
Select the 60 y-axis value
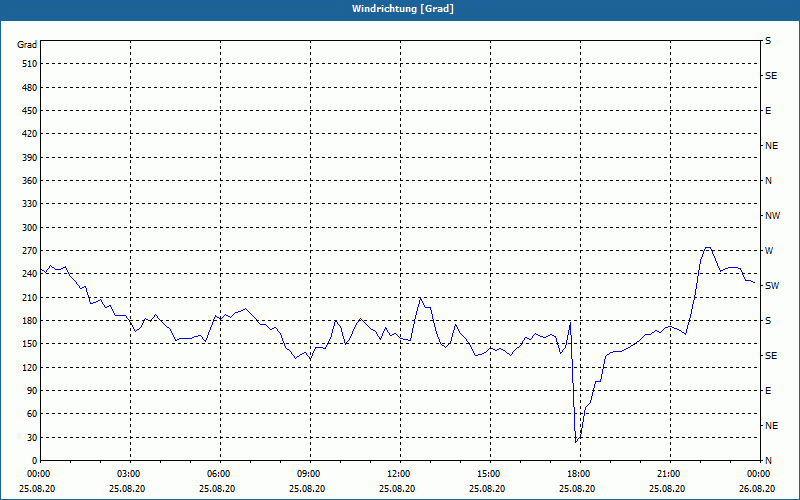[32, 413]
